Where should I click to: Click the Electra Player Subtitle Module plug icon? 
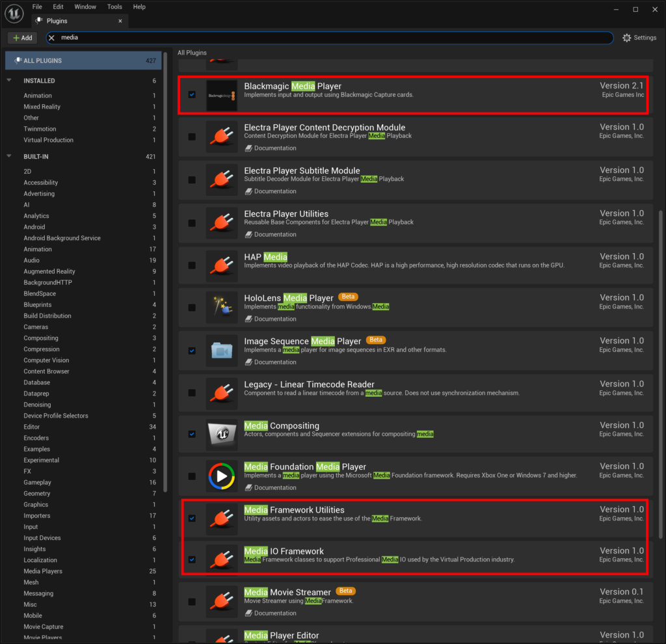(222, 180)
